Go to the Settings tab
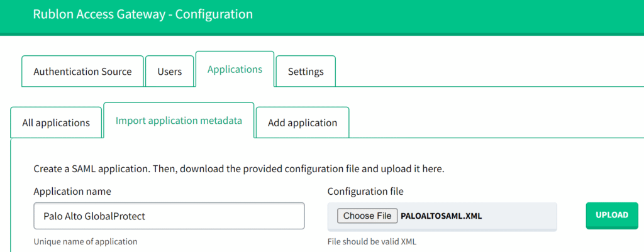The width and height of the screenshot is (644, 252). coord(306,72)
